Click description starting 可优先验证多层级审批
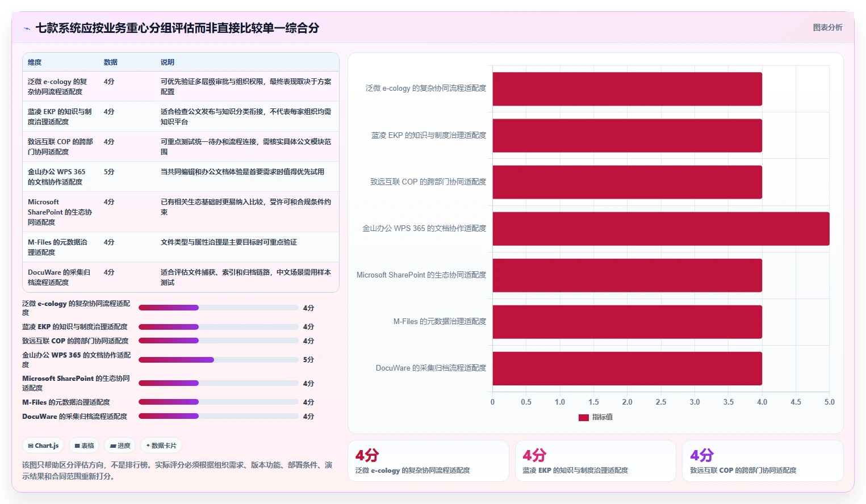This screenshot has width=866, height=504. point(246,86)
